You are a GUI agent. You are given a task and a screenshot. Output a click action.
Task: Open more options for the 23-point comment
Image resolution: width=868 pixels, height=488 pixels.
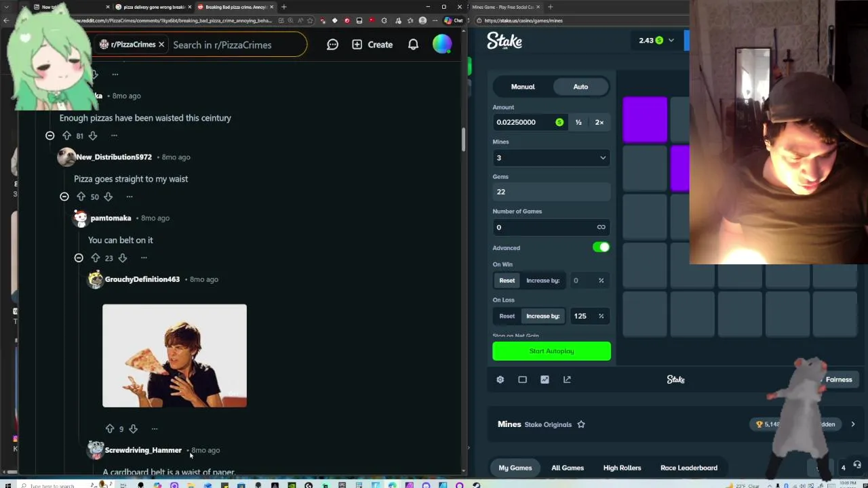point(144,258)
